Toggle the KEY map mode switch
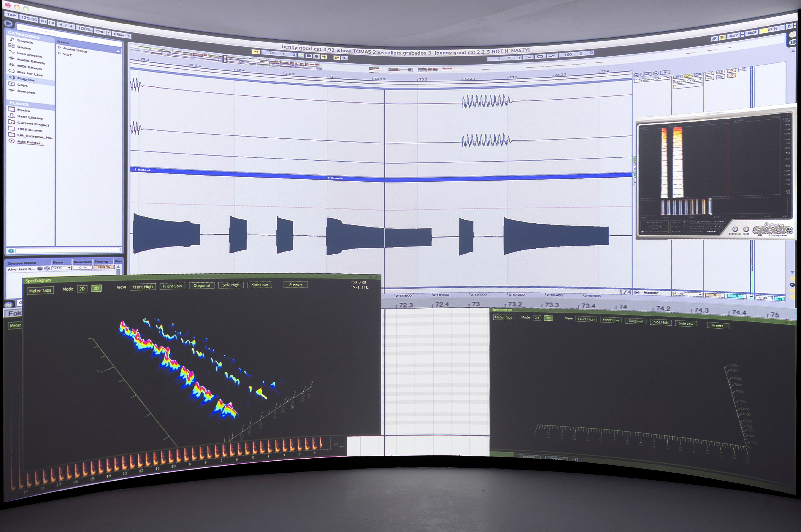 (x=733, y=36)
